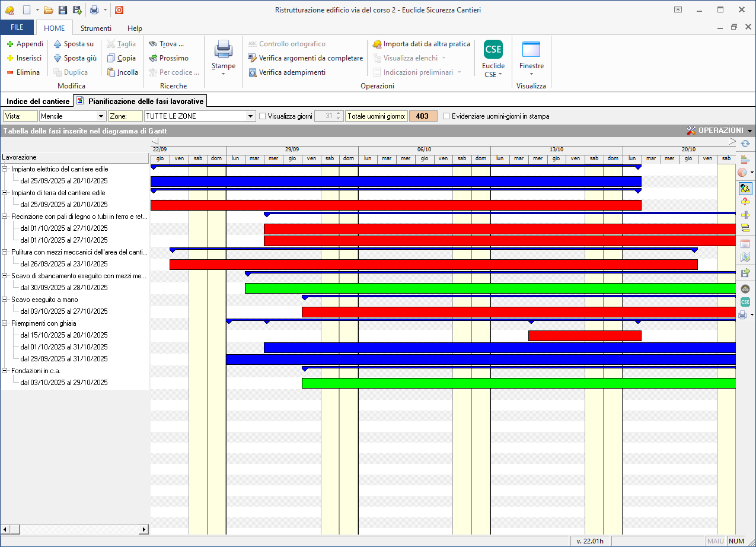Switch to the Indice del cantiere tab
The width and height of the screenshot is (756, 547).
[x=38, y=101]
